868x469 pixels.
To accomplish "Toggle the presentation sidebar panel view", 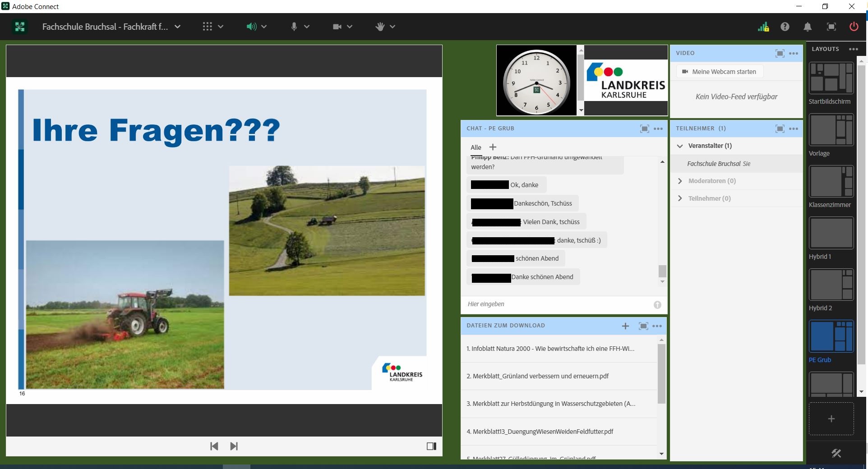I will [x=431, y=446].
